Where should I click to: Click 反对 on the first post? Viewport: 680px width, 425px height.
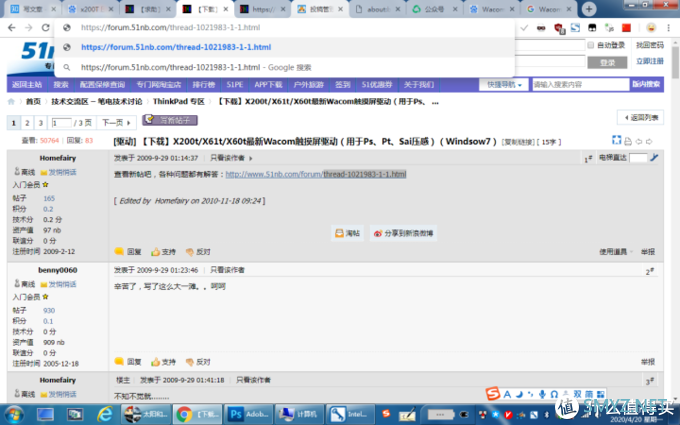point(198,252)
